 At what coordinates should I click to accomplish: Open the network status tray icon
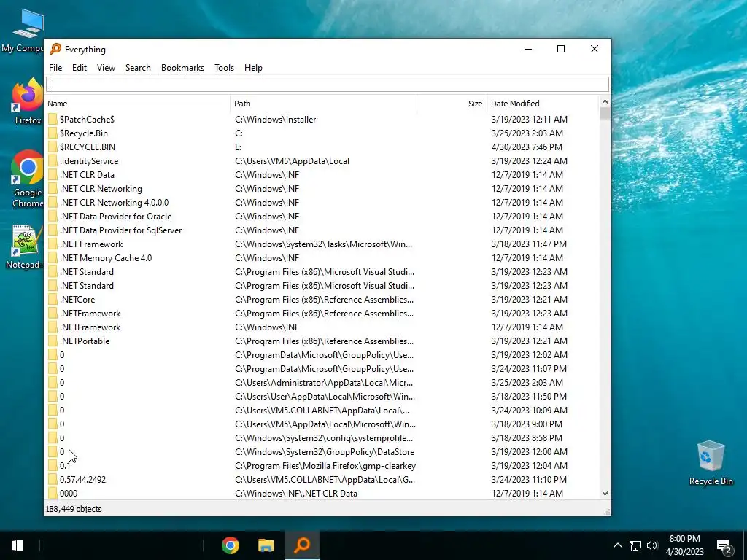point(635,545)
